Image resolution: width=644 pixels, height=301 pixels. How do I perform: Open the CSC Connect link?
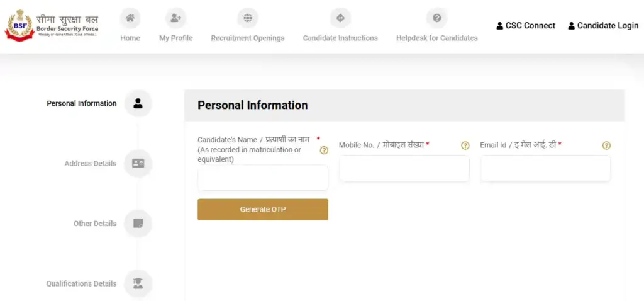pyautogui.click(x=526, y=26)
